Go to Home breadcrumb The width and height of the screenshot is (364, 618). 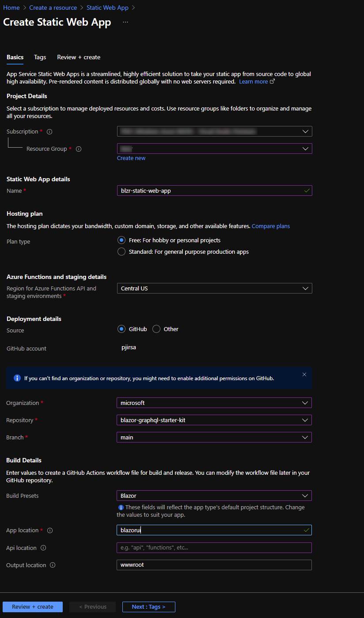pos(11,8)
